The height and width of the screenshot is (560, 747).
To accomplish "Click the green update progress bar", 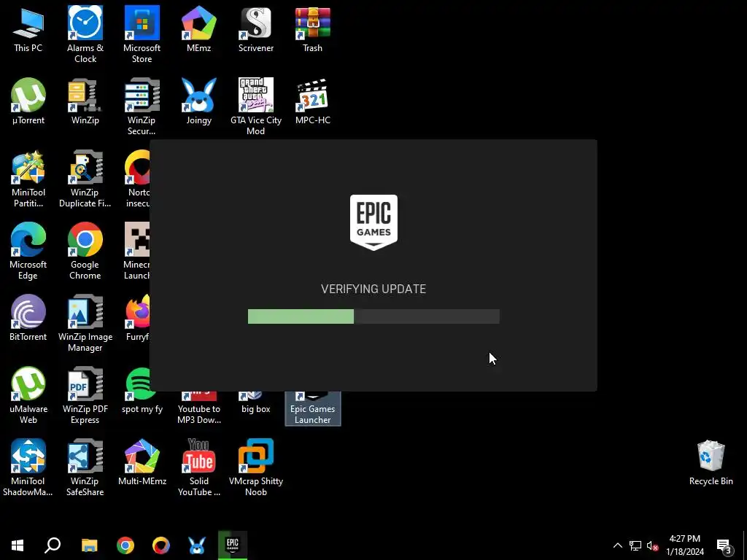I will (373, 316).
